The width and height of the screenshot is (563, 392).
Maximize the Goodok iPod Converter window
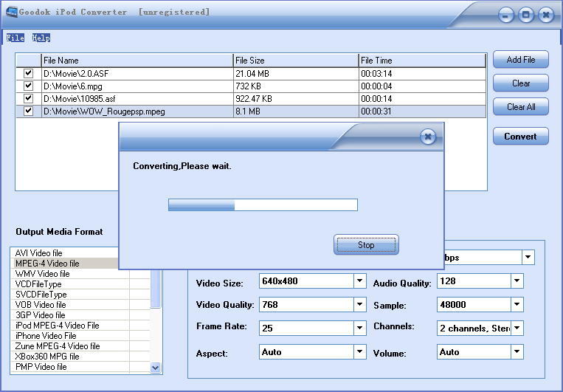point(526,15)
